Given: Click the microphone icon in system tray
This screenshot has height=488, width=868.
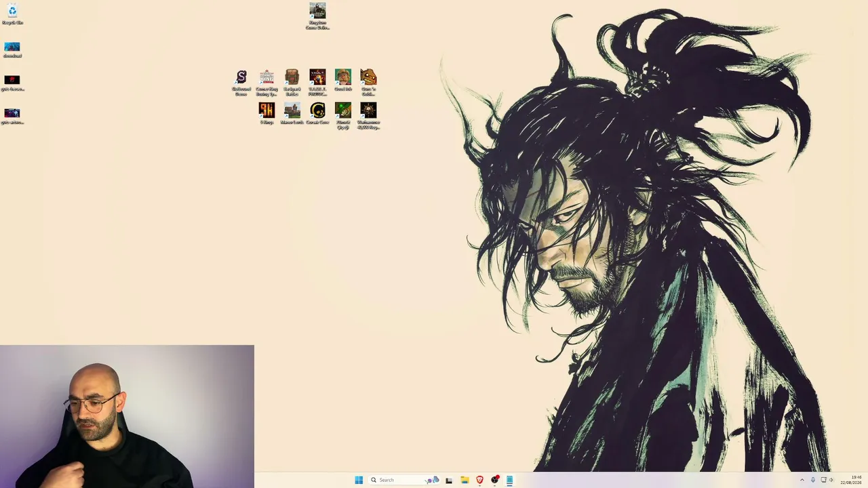Looking at the screenshot, I should pos(813,480).
